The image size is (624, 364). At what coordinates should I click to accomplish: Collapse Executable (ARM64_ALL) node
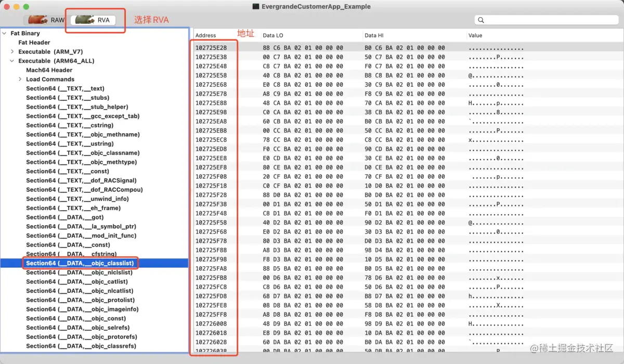pyautogui.click(x=12, y=61)
